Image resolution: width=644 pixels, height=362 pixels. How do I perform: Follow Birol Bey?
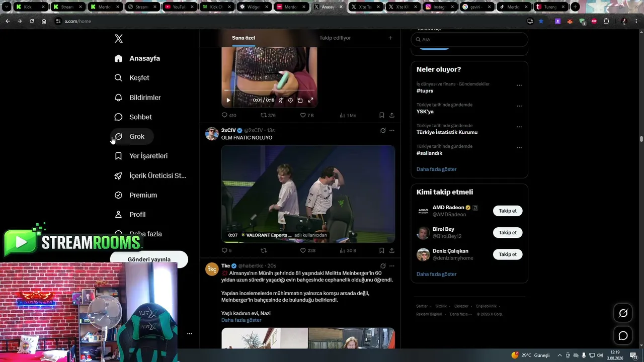coord(508,232)
